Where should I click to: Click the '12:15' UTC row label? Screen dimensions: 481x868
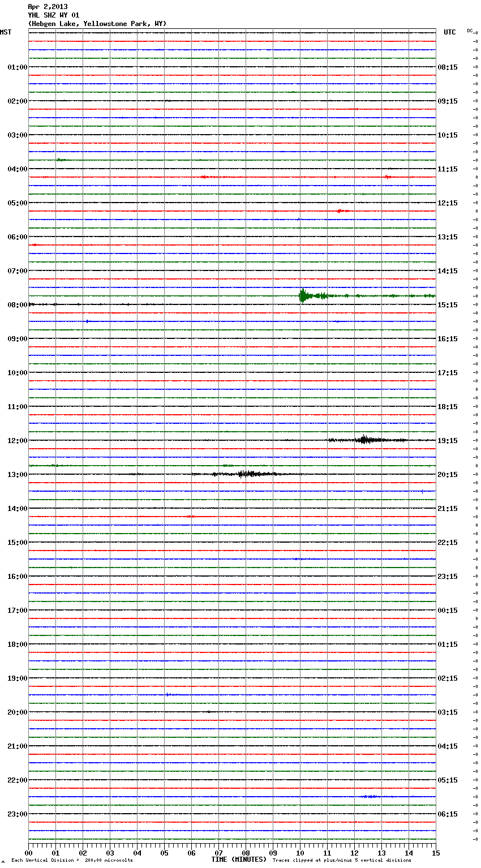[x=448, y=203]
